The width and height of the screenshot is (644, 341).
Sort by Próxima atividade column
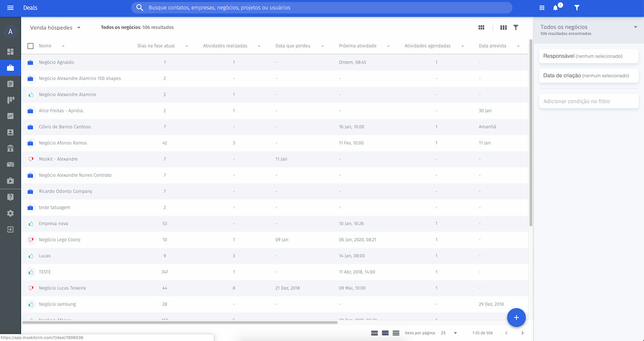[x=357, y=46]
